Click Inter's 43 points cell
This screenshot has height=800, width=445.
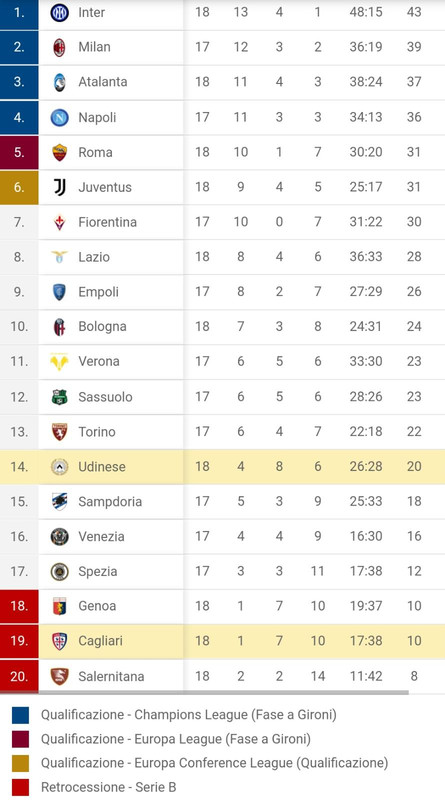[x=414, y=12]
